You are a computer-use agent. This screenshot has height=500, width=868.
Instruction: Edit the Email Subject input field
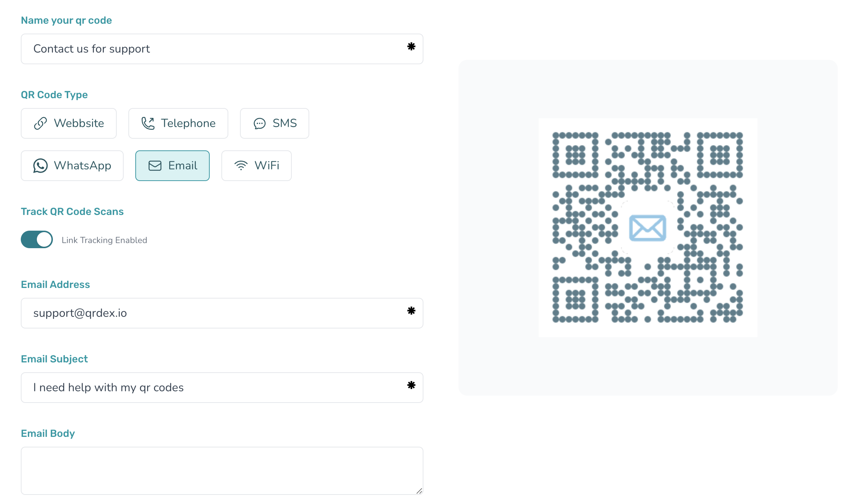222,388
